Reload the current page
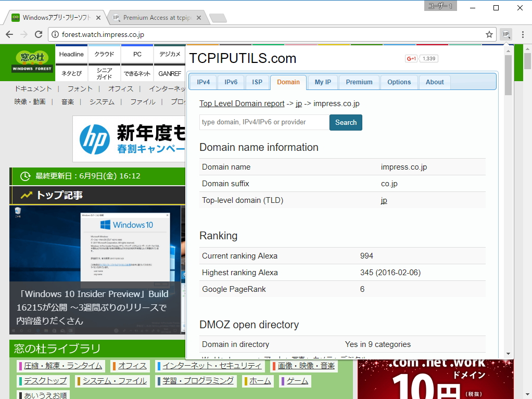 coord(39,34)
